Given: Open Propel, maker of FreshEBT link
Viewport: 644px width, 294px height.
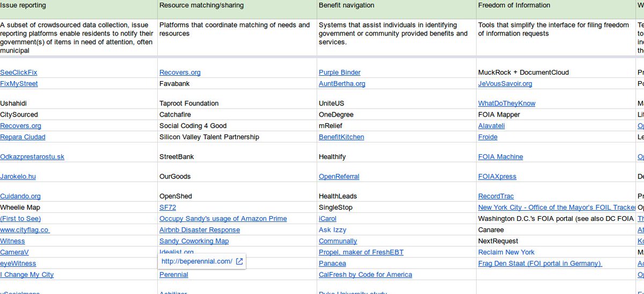Looking at the screenshot, I should (x=361, y=252).
